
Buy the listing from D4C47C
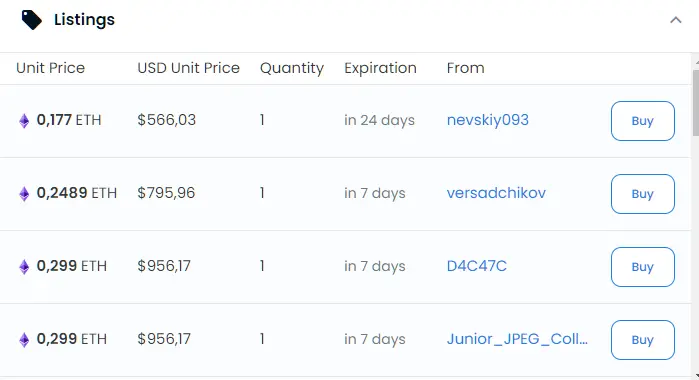click(x=642, y=267)
